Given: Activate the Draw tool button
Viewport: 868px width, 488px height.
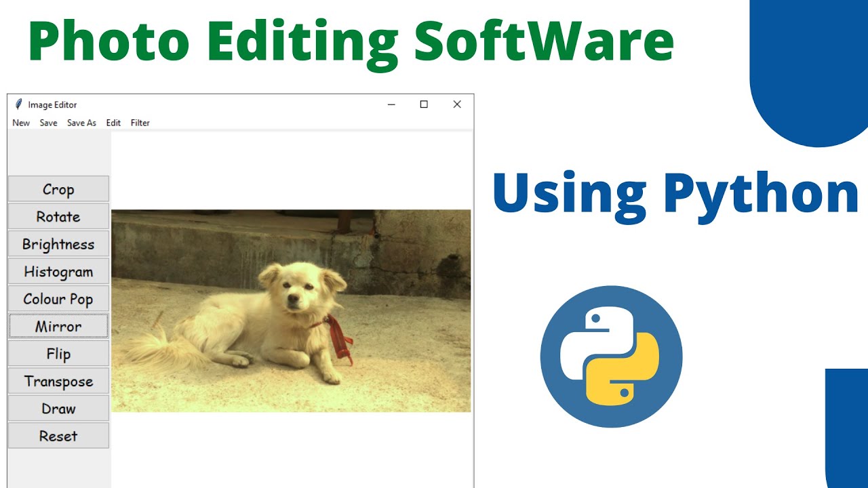Looking at the screenshot, I should pyautogui.click(x=58, y=409).
